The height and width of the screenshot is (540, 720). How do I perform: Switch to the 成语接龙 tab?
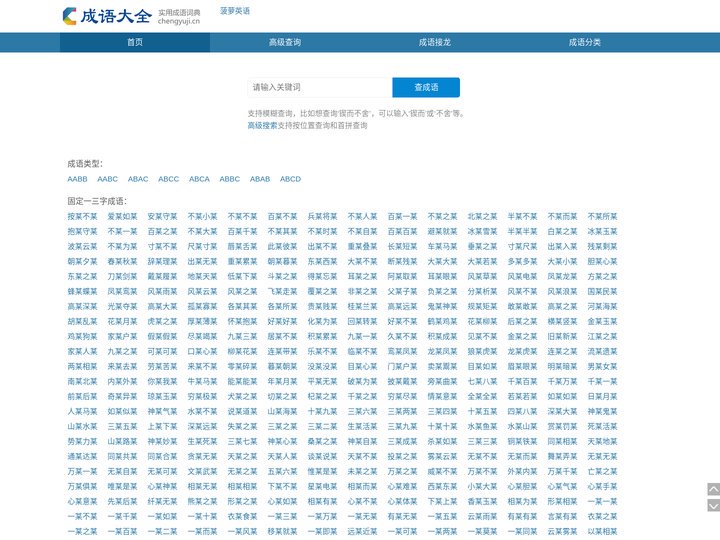coord(435,42)
